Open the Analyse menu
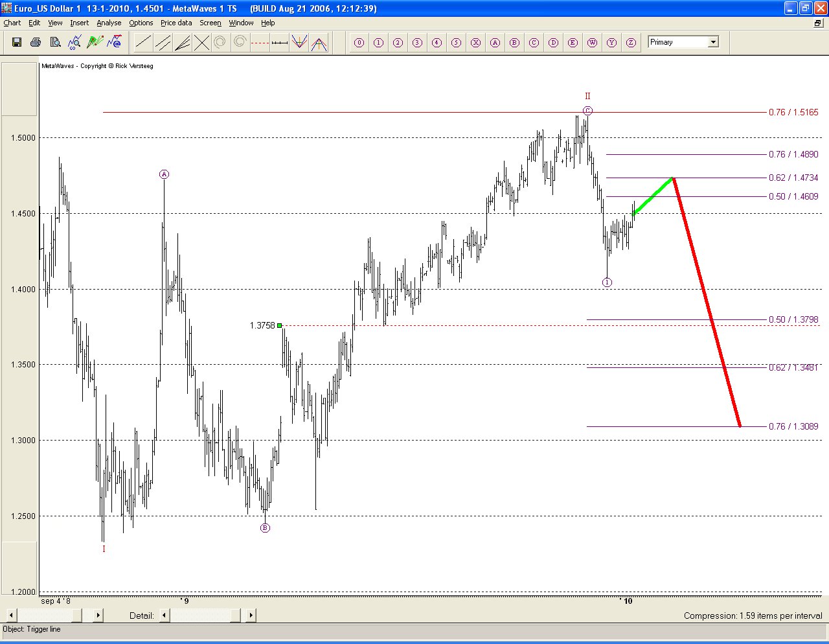Screen dimensions: 829x644 pyautogui.click(x=109, y=23)
